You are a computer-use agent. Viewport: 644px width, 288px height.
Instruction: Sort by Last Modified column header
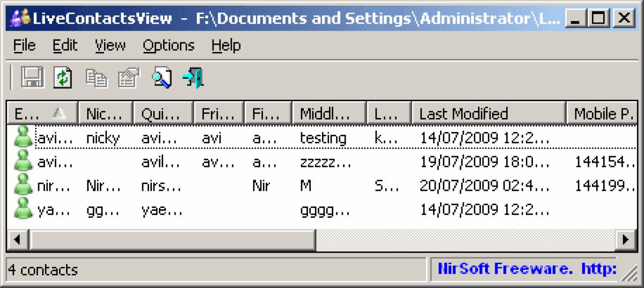click(x=489, y=113)
